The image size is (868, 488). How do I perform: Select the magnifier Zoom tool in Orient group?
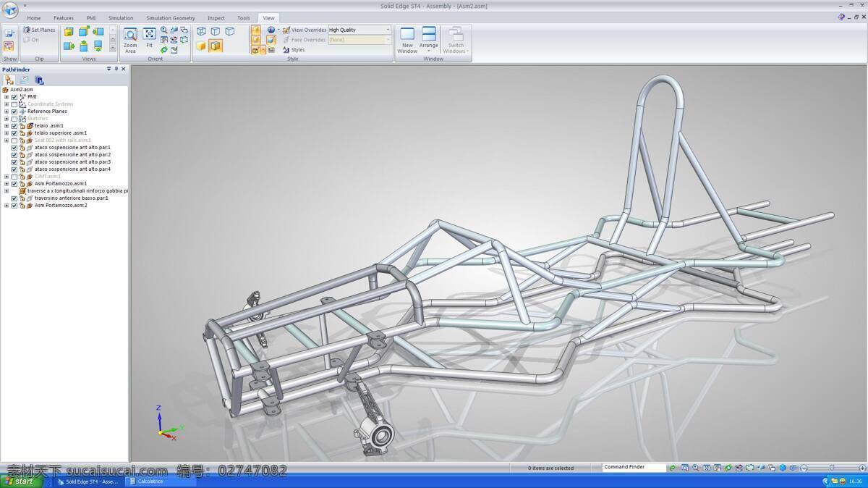[164, 30]
